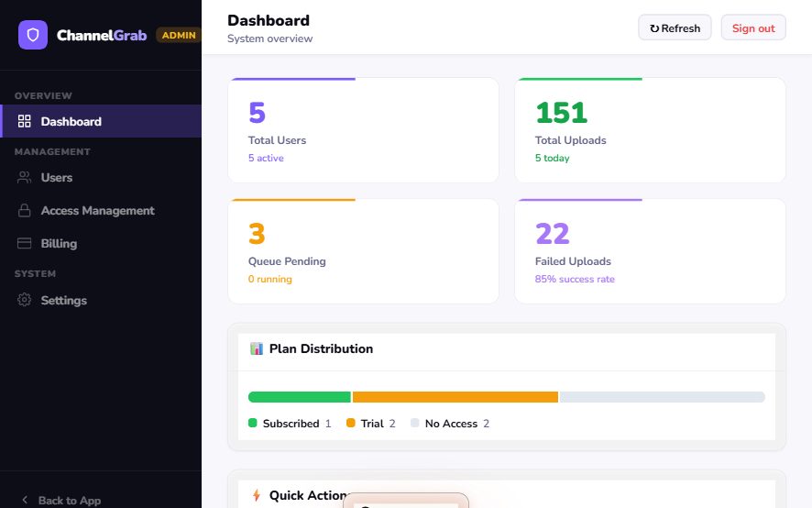Open the Queue Pending card
812x508 pixels.
pos(363,251)
